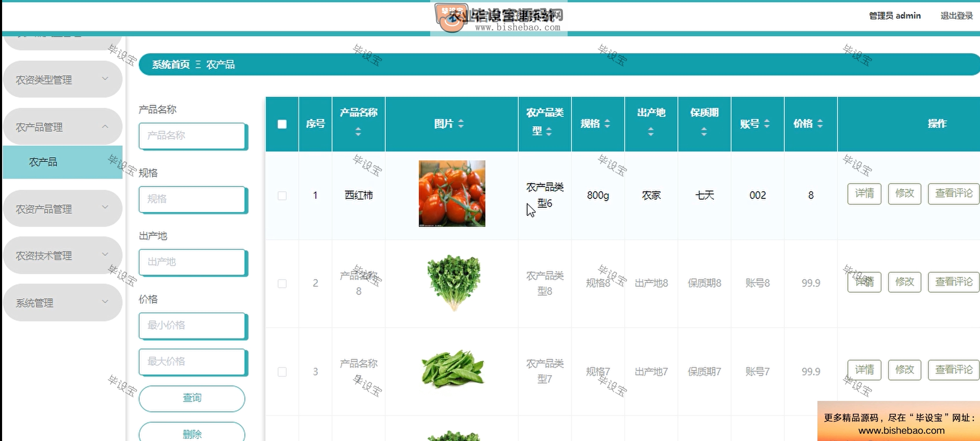Check the row 2 产品名称8 checkbox
980x441 pixels.
coord(282,284)
